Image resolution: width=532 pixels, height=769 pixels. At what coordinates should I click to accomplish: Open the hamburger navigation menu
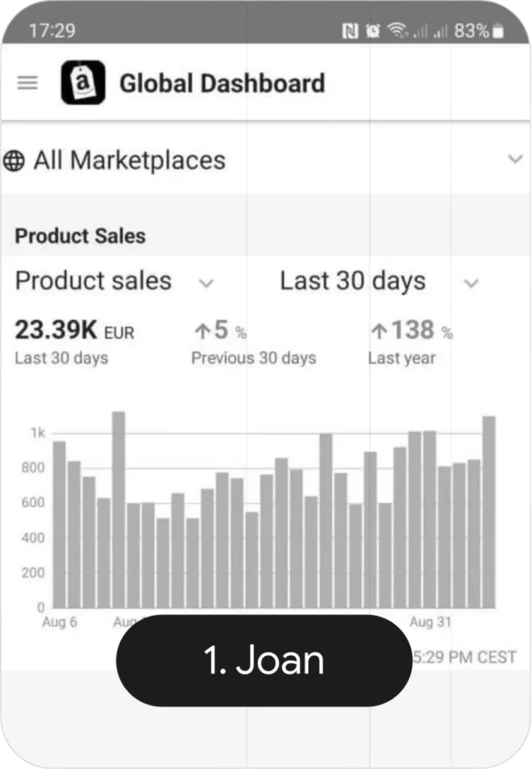[x=28, y=83]
